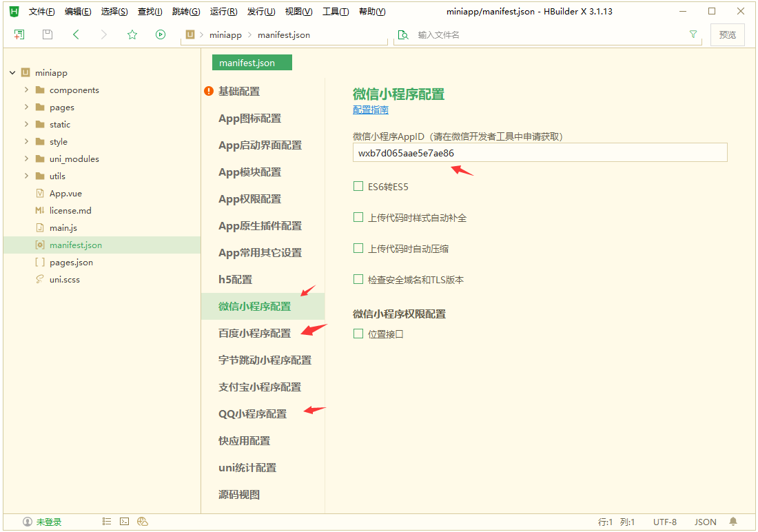
Task: Open the 配置指南 link
Action: coord(370,110)
